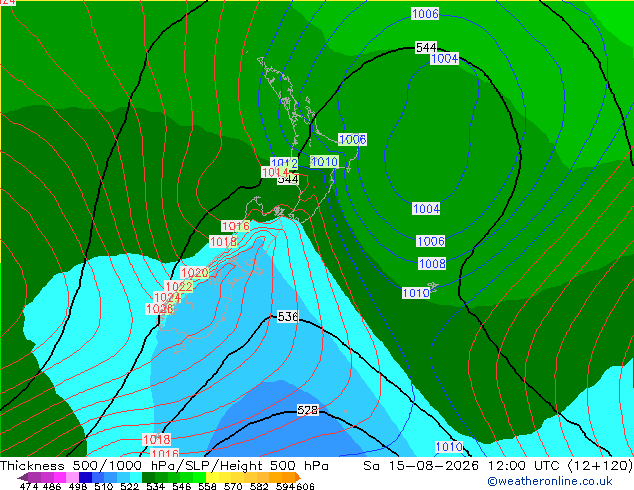634x490 pixels.
Task: Click the dark blue legend color swatch
Action: pyautogui.click(x=85, y=477)
